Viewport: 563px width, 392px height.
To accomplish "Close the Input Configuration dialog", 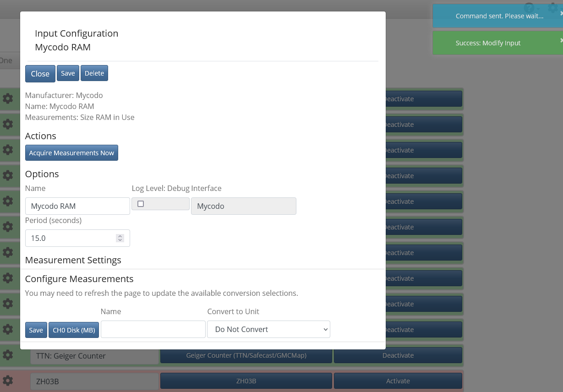I will point(40,73).
